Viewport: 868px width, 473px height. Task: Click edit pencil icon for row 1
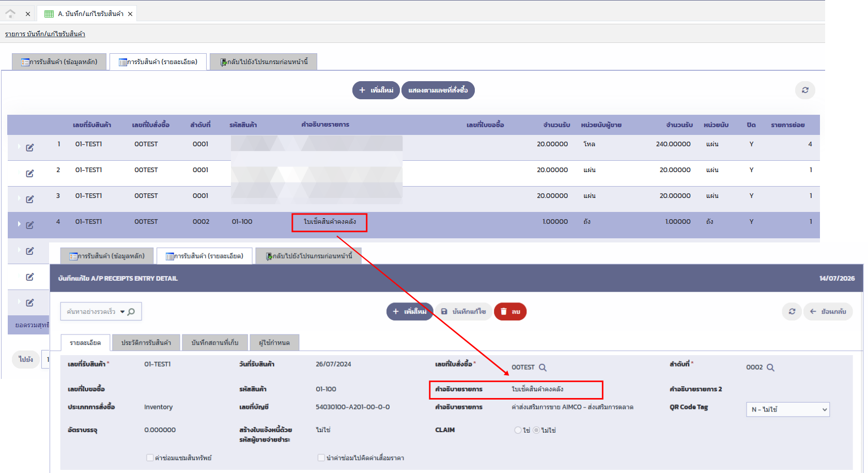[30, 148]
